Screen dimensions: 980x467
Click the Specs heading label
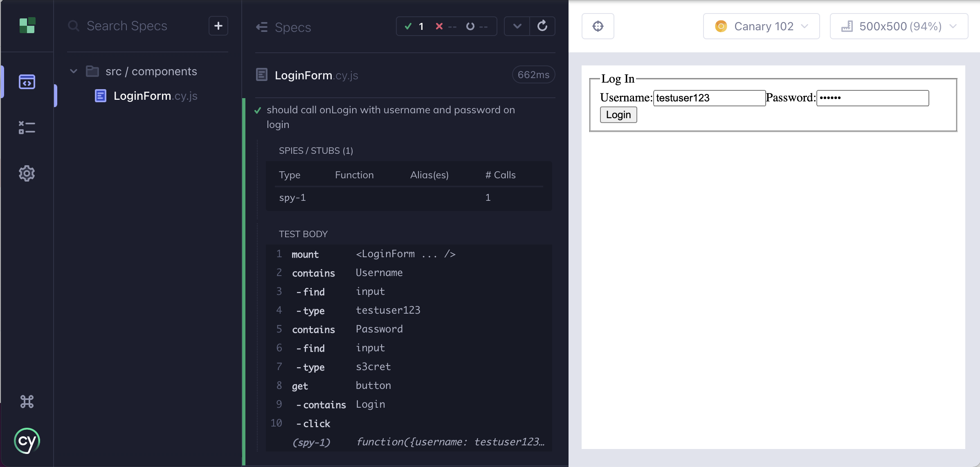tap(293, 27)
